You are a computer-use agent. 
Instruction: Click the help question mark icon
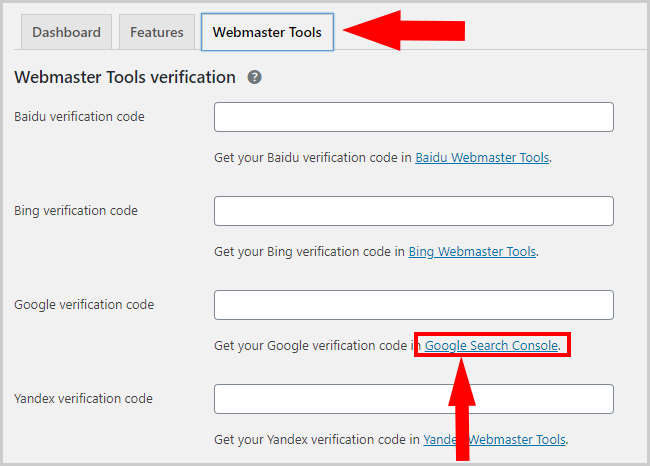(x=255, y=77)
